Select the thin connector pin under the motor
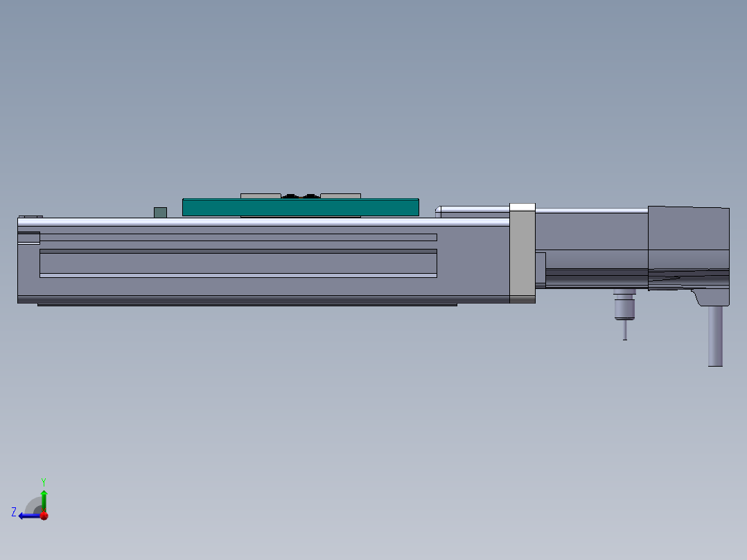Viewport: 747px width, 560px height. tap(625, 330)
